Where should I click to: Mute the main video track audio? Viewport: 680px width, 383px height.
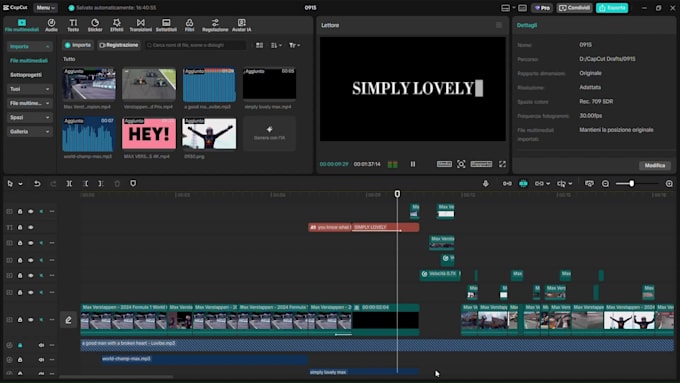(42, 320)
